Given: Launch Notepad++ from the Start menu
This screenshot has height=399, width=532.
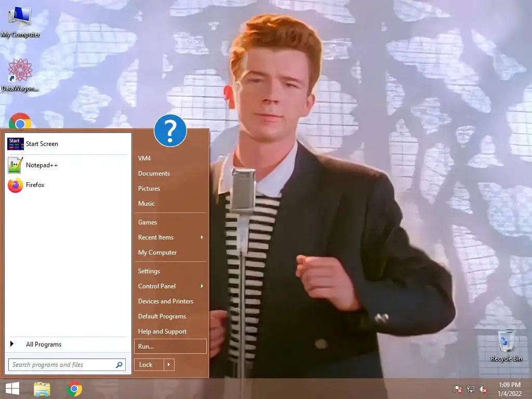Looking at the screenshot, I should point(68,165).
